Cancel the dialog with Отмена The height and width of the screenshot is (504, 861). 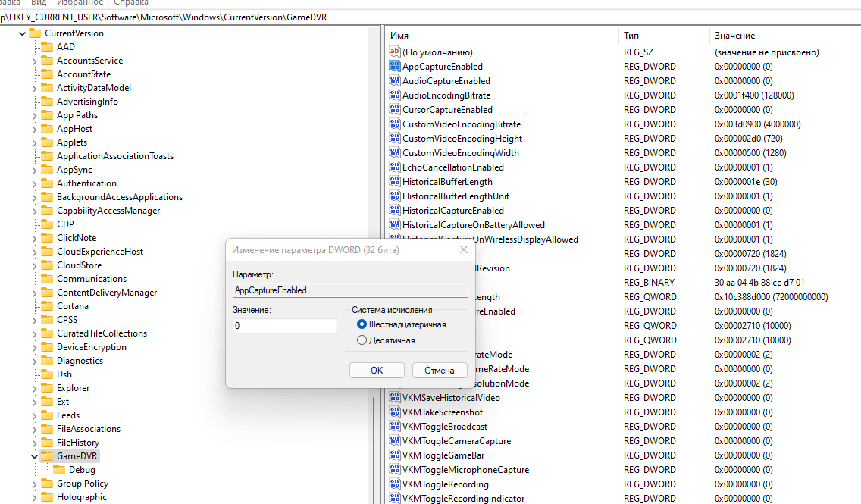[x=440, y=370]
